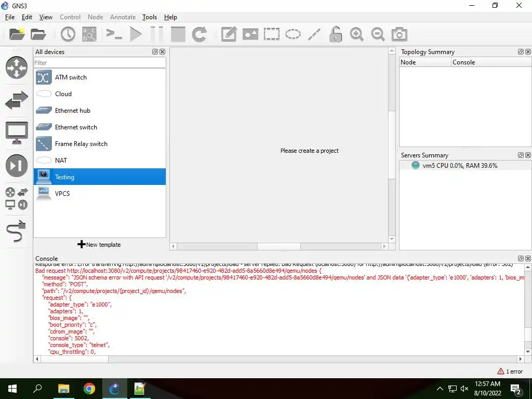
Task: Browse end devices monitor icon
Action: [x=17, y=133]
